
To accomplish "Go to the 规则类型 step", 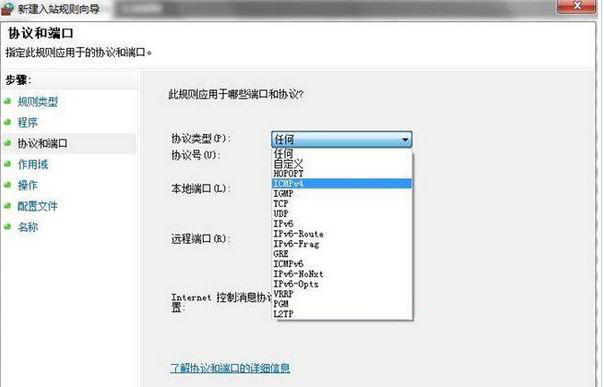I will 38,102.
